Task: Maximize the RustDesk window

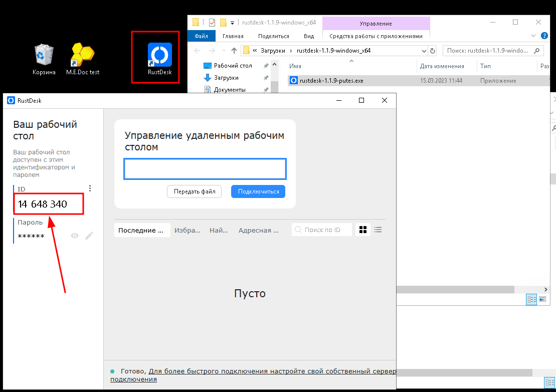Action: 361,100
